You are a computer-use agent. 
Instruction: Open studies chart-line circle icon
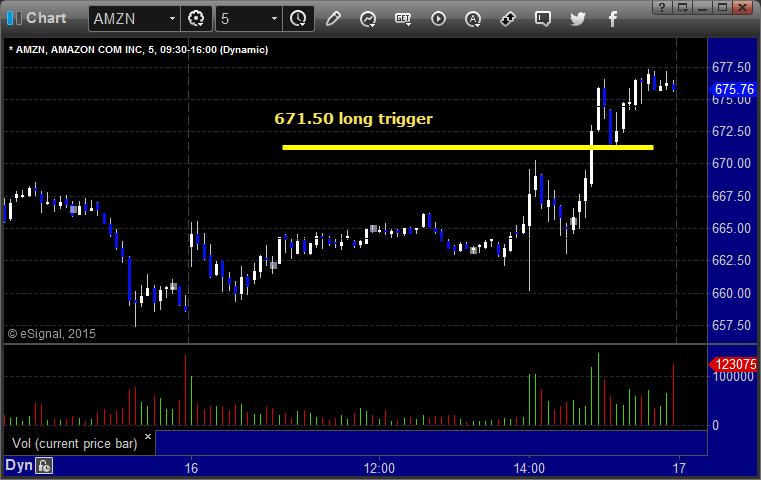click(x=368, y=19)
